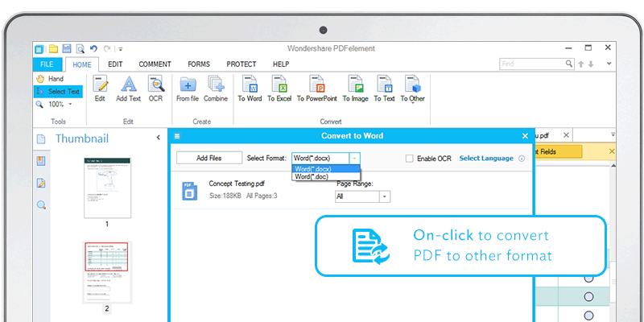Viewport: 644px width, 322px height.
Task: Activate the Select Text tool
Action: tap(58, 92)
